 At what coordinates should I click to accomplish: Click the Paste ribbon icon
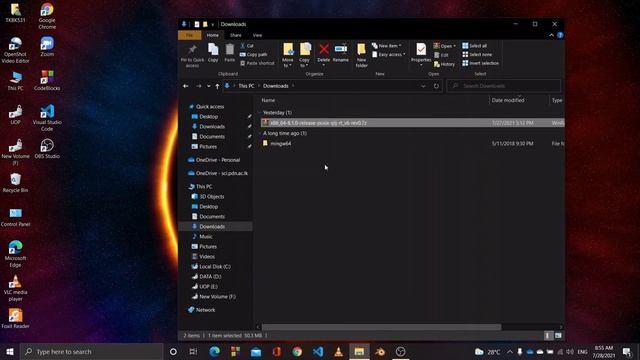230,53
